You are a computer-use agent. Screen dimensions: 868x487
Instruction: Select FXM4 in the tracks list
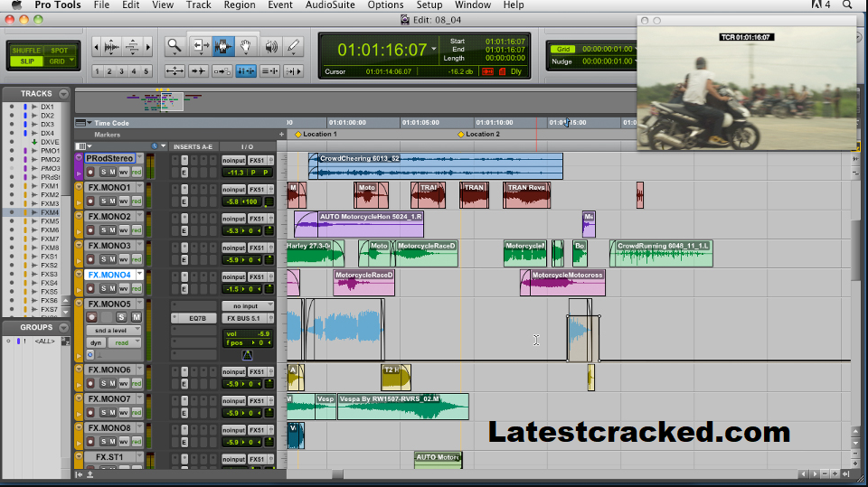click(x=49, y=212)
